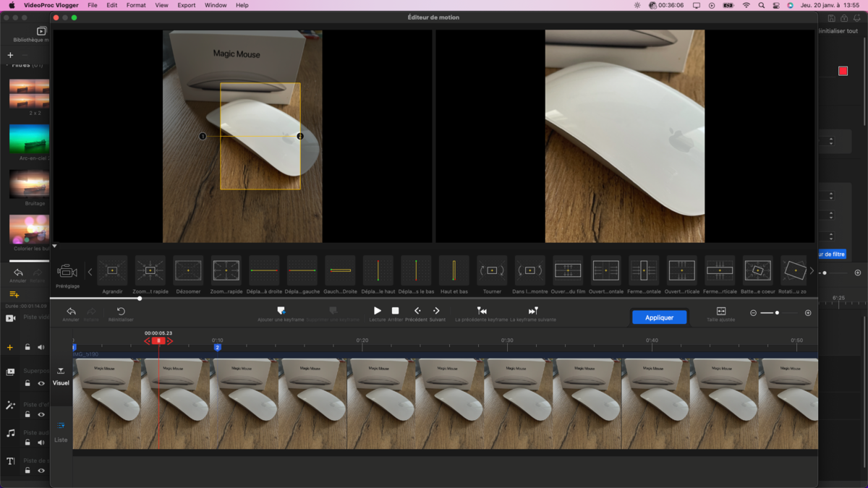Open the Window menu
868x488 pixels.
pyautogui.click(x=216, y=5)
